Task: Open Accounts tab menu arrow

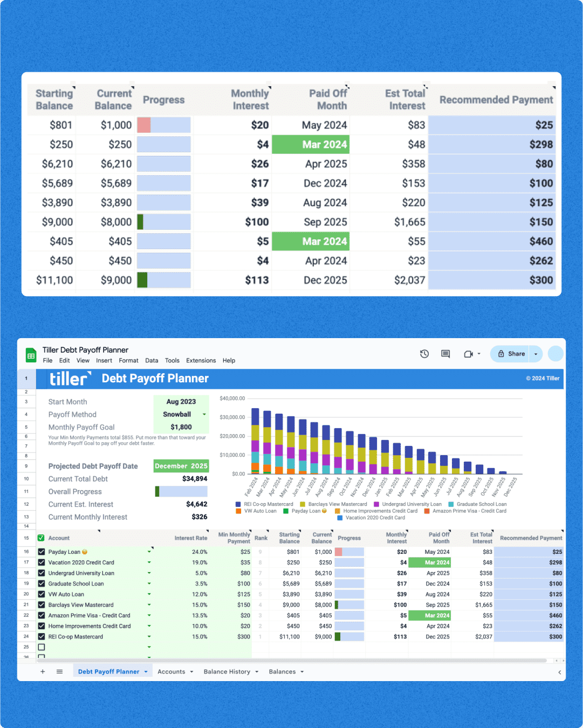Action: point(191,672)
